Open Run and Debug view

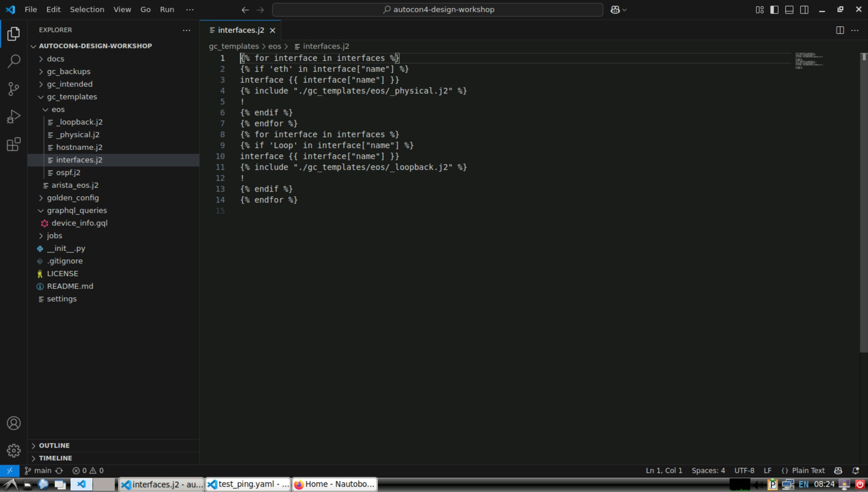click(13, 117)
